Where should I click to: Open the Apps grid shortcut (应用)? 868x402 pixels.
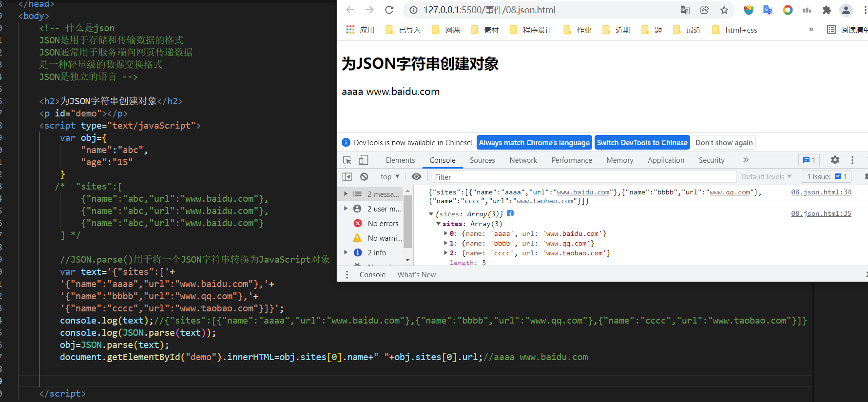[x=360, y=30]
